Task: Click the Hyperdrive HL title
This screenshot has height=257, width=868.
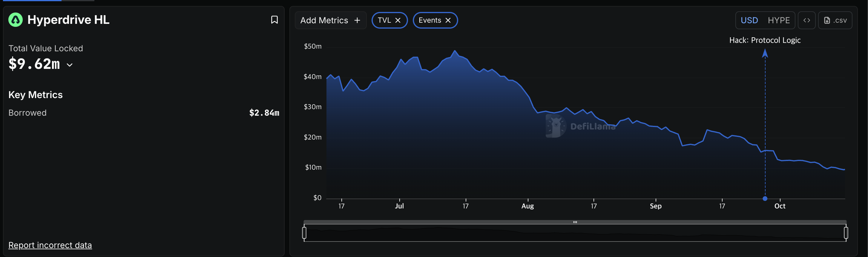Action: click(x=68, y=19)
